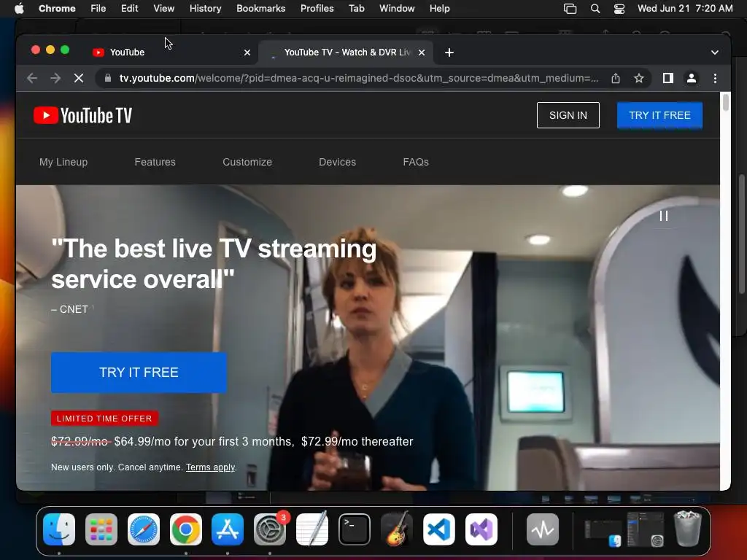This screenshot has height=560, width=747.
Task: Open Chrome three-dot menu
Action: [715, 78]
